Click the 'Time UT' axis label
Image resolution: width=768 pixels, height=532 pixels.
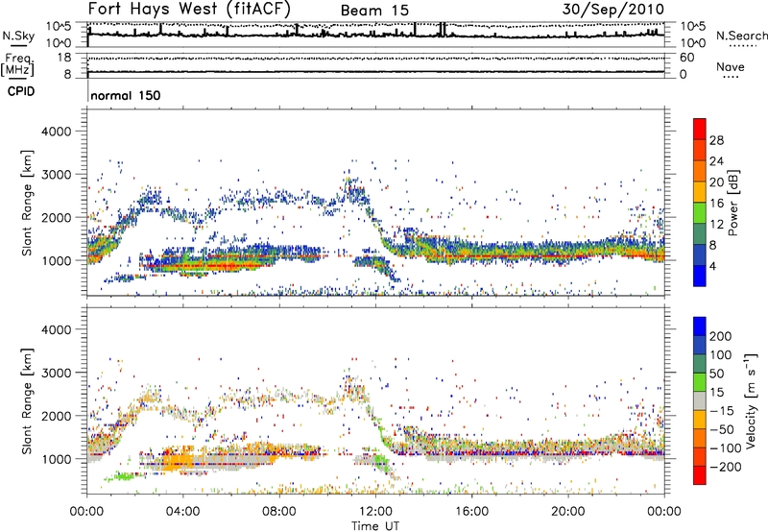[x=375, y=526]
